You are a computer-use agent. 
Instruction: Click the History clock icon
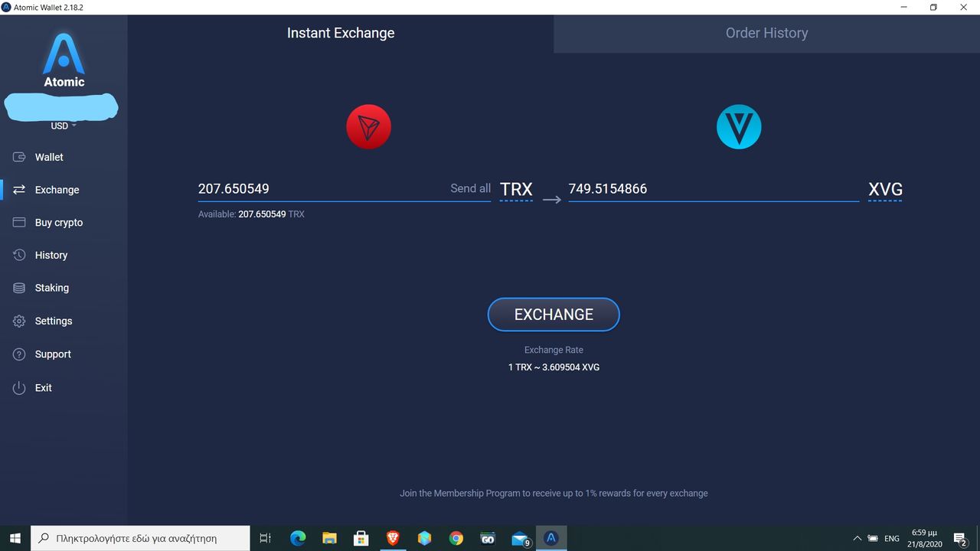click(20, 255)
